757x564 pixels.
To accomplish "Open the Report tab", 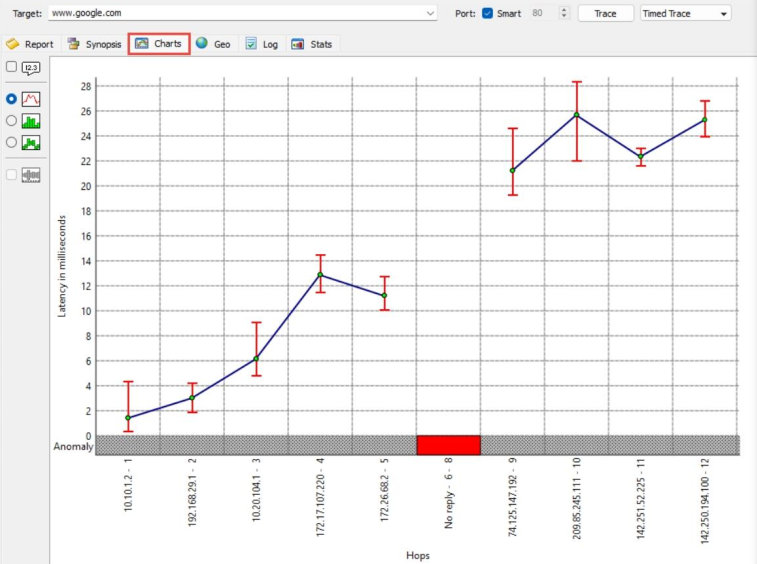I will (30, 44).
